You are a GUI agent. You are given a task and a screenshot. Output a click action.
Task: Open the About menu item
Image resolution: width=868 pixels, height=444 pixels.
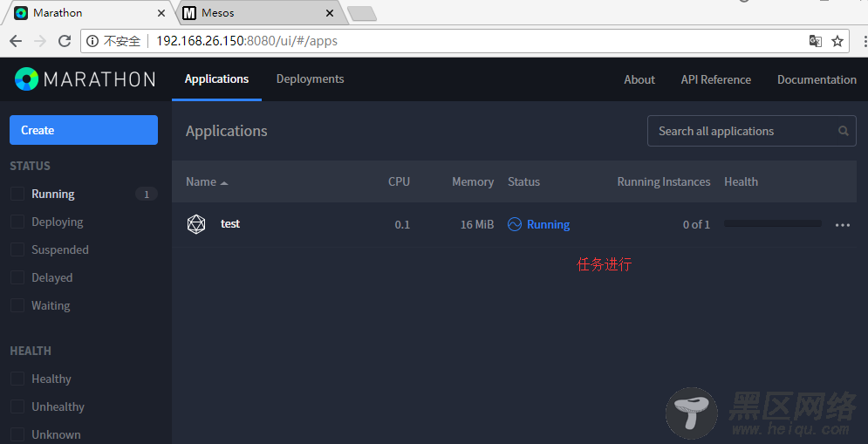639,79
